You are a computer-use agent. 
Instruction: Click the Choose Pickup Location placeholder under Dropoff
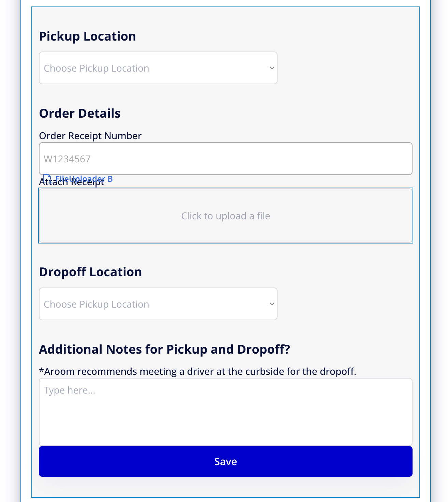coord(96,304)
